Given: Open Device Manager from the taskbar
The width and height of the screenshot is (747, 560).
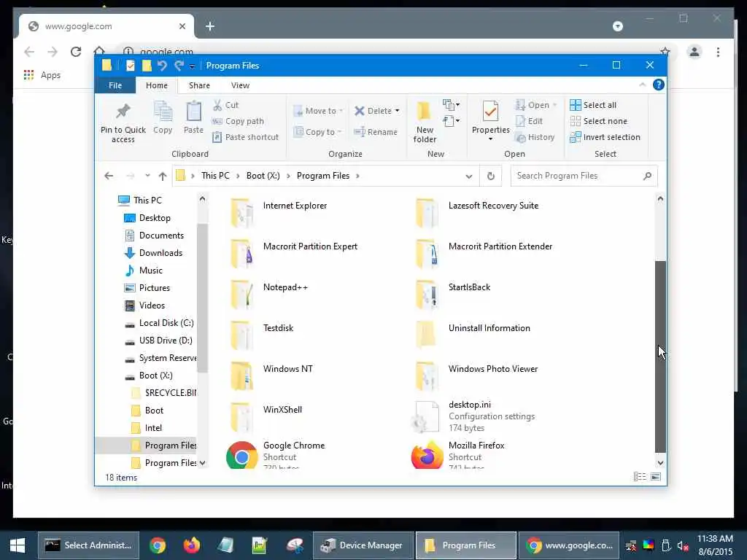Looking at the screenshot, I should [363, 545].
